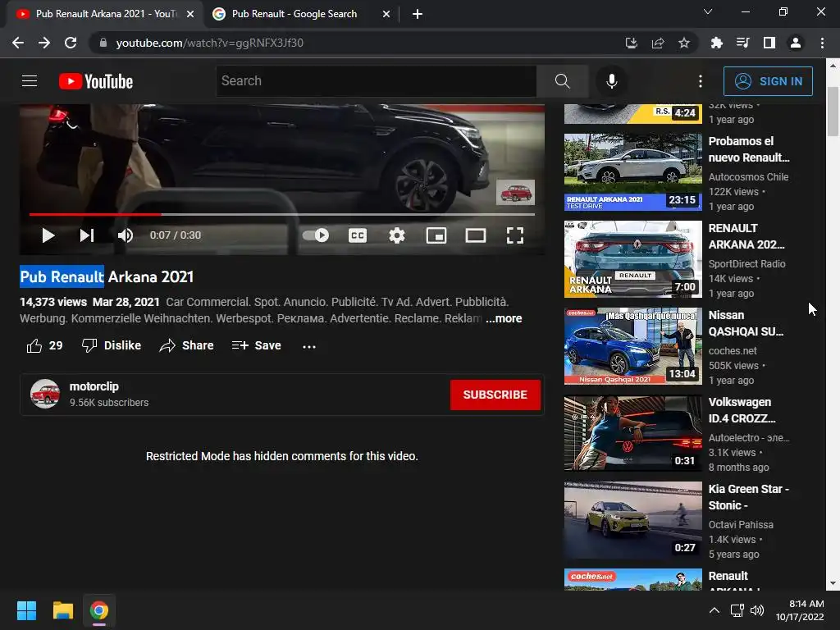Click Autocosmos Chile channel name
Viewport: 840px width, 630px height.
(x=748, y=177)
